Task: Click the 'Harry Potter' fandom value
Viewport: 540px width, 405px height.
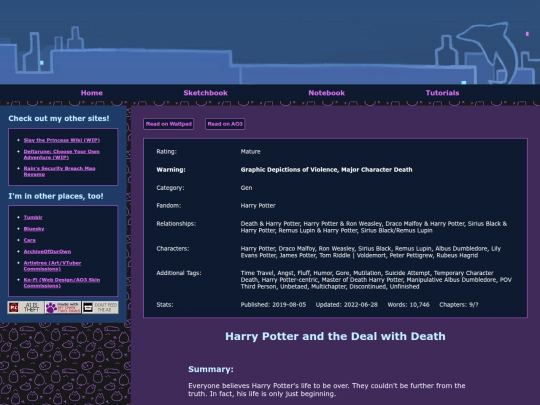Action: pos(258,206)
